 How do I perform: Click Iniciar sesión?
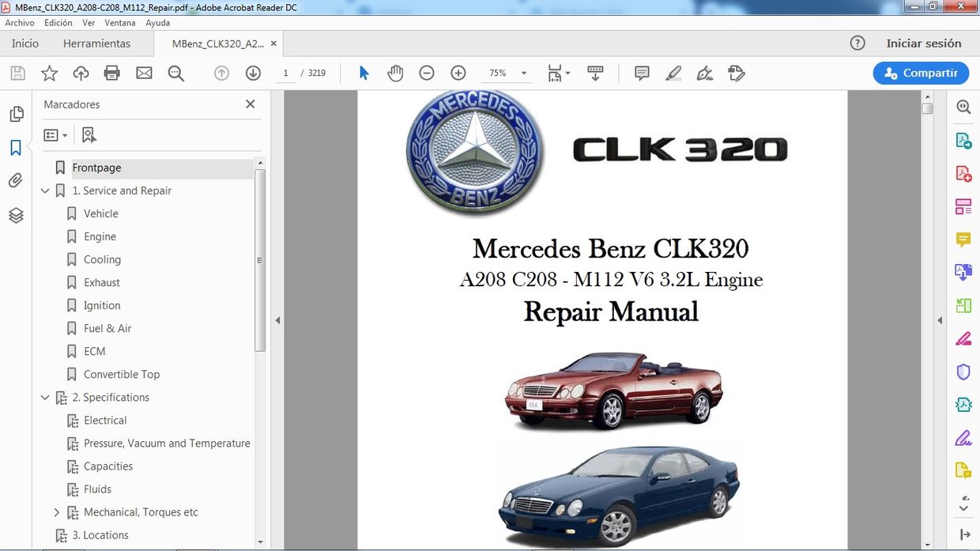[925, 43]
